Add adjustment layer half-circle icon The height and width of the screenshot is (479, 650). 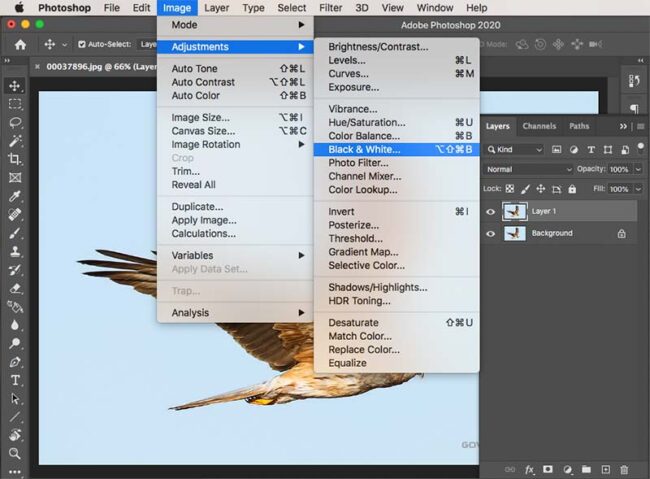point(568,469)
